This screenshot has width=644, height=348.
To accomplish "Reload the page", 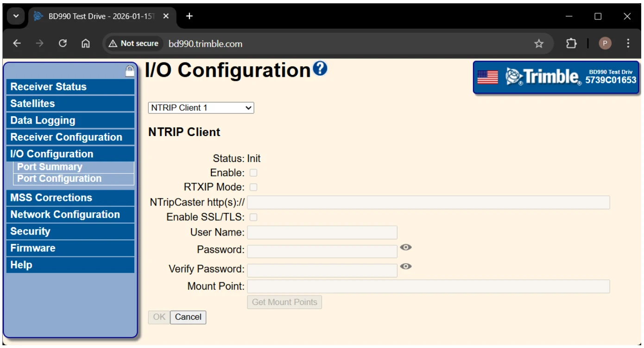I will tap(62, 43).
